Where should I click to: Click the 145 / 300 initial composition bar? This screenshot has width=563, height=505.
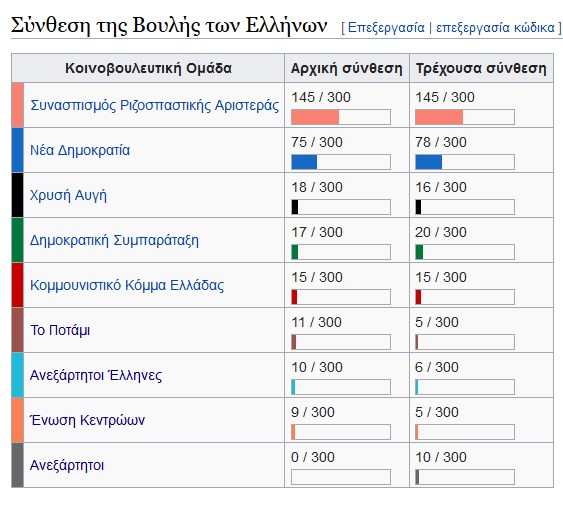tap(341, 117)
